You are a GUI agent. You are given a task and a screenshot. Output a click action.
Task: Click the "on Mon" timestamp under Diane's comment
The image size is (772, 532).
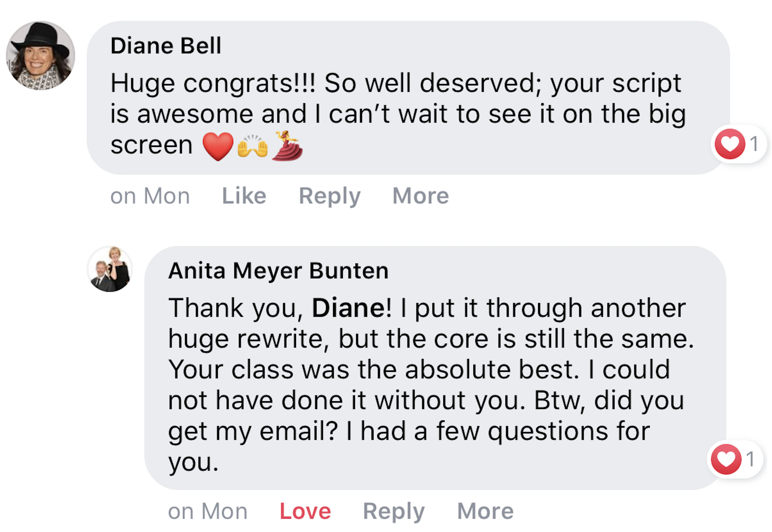(x=150, y=196)
